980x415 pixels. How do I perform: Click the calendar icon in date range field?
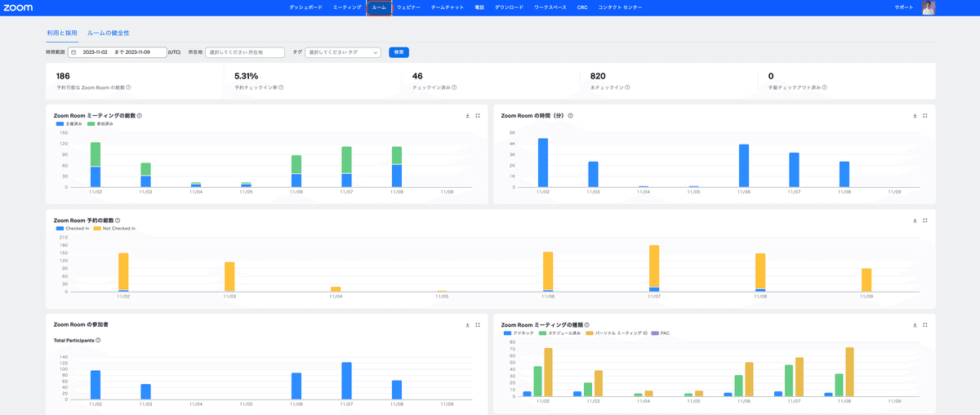point(73,52)
